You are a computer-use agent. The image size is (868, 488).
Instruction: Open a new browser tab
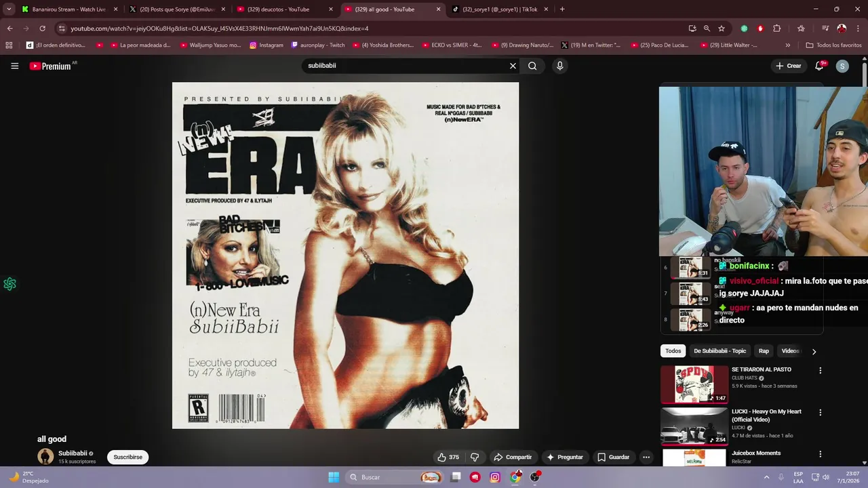coord(562,9)
